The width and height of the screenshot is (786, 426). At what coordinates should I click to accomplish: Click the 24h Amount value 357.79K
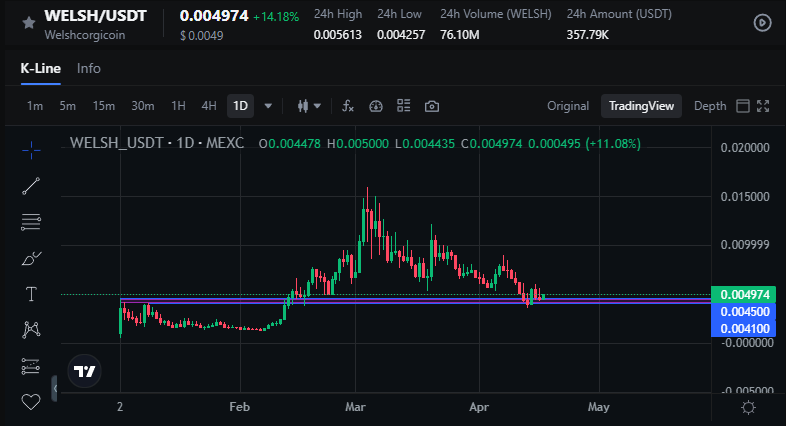click(587, 35)
